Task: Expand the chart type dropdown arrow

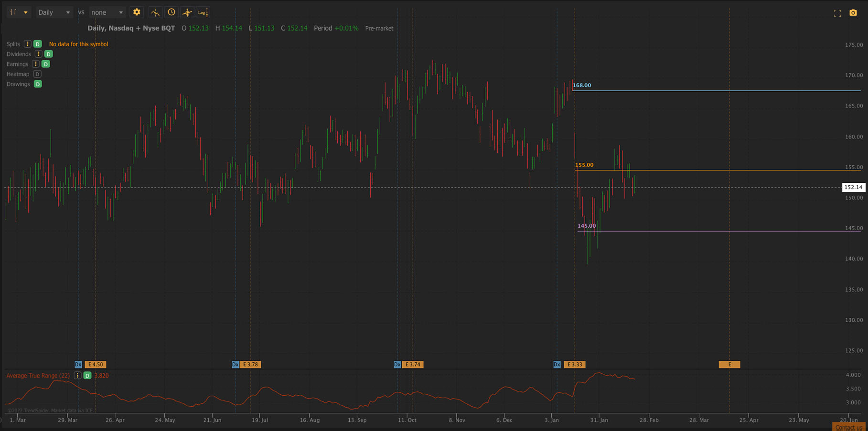Action: coord(26,12)
